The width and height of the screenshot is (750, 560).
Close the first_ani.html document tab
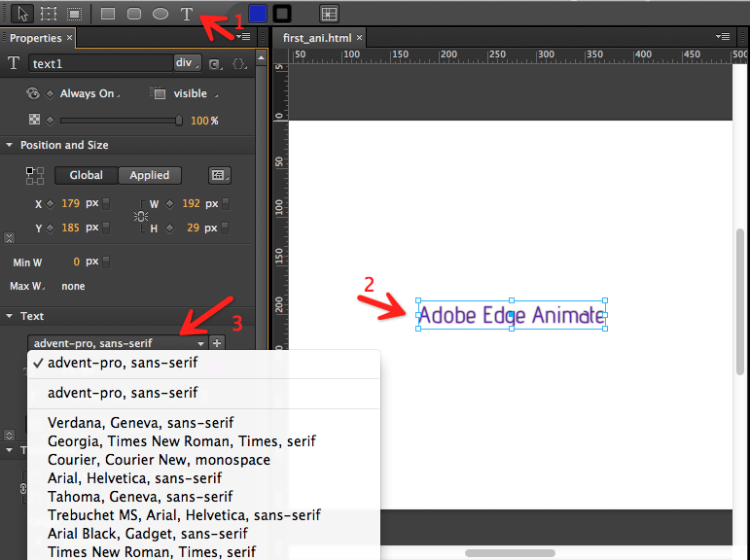359,37
